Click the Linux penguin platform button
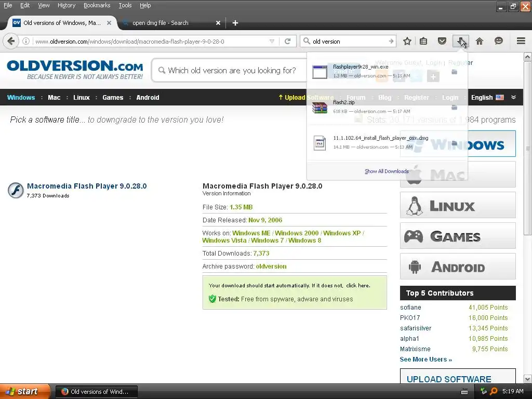Viewport: 532px width, 399px height. click(x=458, y=205)
